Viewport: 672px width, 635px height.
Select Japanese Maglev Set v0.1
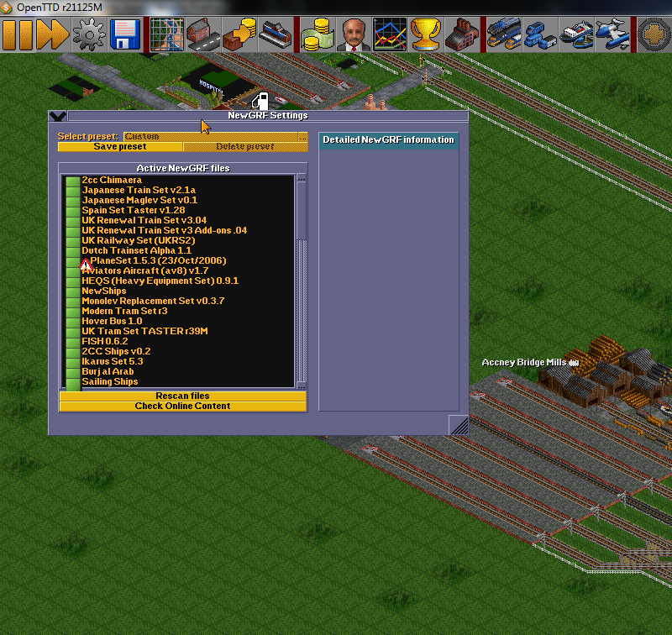(178, 200)
